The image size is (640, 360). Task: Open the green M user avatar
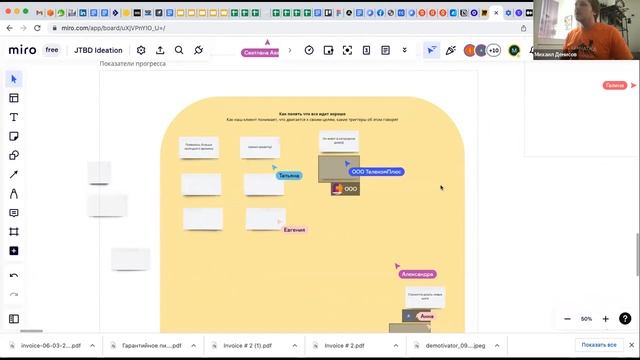(514, 51)
